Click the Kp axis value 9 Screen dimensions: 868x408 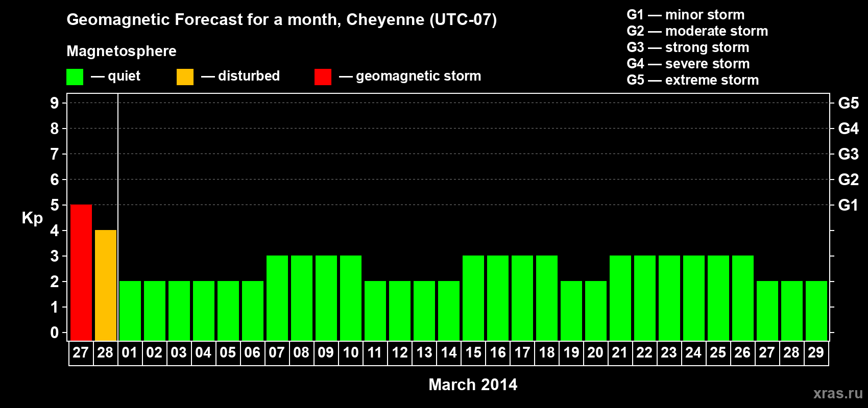[55, 103]
